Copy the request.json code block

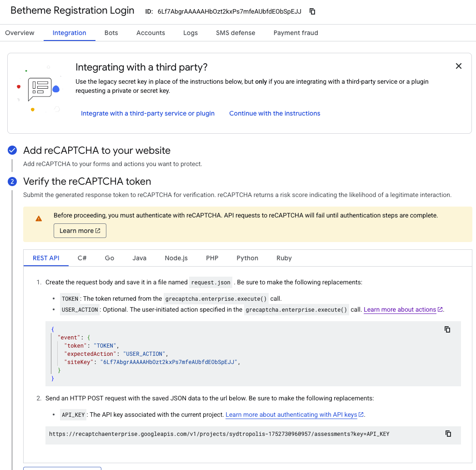[447, 329]
